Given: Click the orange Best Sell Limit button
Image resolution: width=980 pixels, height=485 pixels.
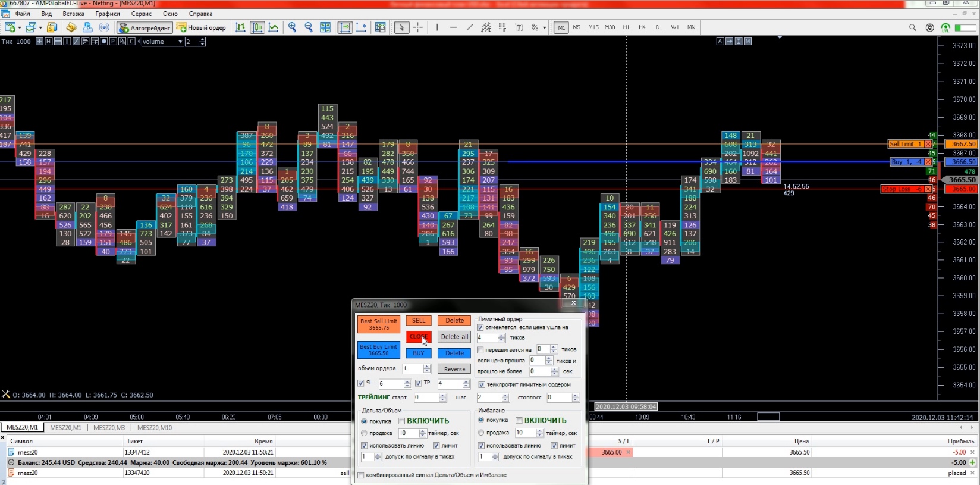Looking at the screenshot, I should (x=378, y=324).
